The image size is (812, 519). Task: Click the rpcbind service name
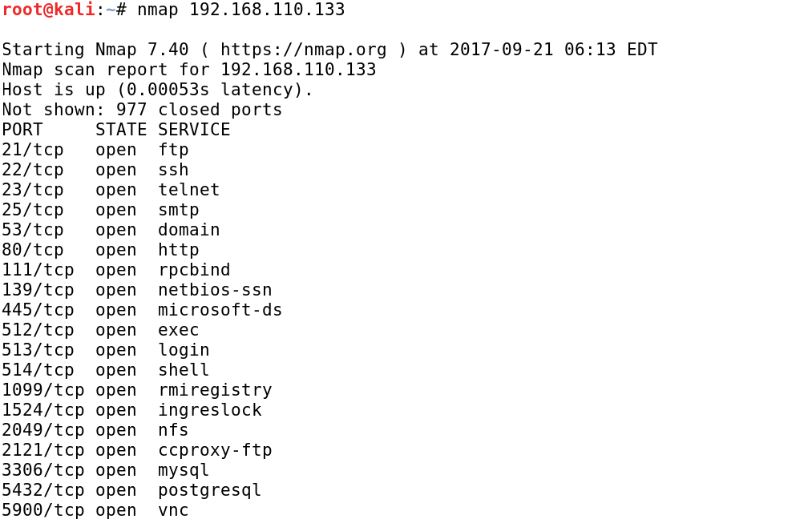(194, 270)
